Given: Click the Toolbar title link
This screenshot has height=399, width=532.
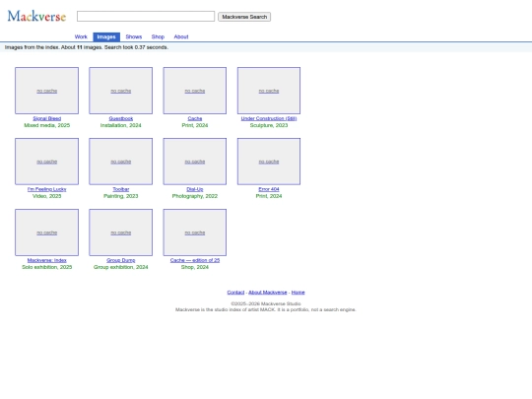Looking at the screenshot, I should (x=121, y=189).
